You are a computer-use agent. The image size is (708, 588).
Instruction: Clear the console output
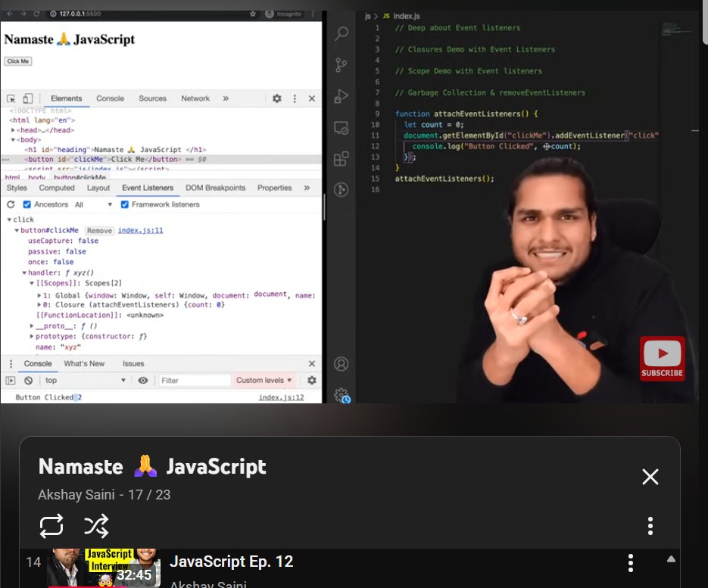[29, 381]
